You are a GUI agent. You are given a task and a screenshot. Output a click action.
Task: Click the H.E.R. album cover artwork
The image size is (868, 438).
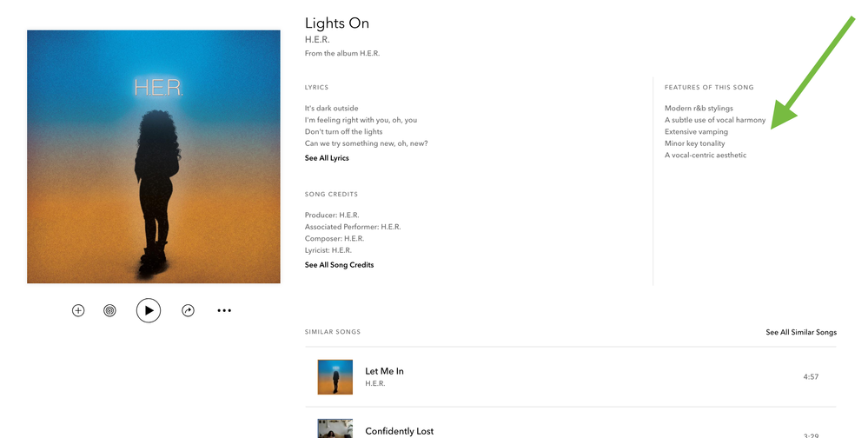pyautogui.click(x=154, y=156)
